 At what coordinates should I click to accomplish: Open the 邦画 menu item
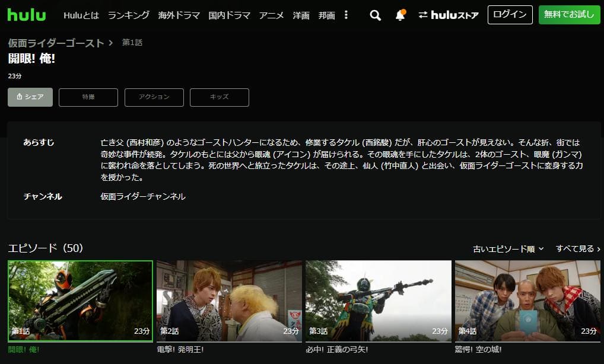tap(327, 15)
